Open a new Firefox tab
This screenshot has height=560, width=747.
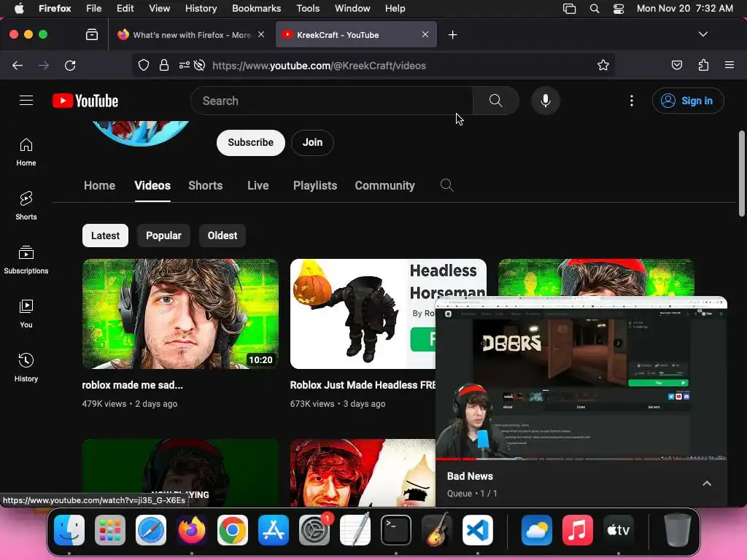[452, 35]
